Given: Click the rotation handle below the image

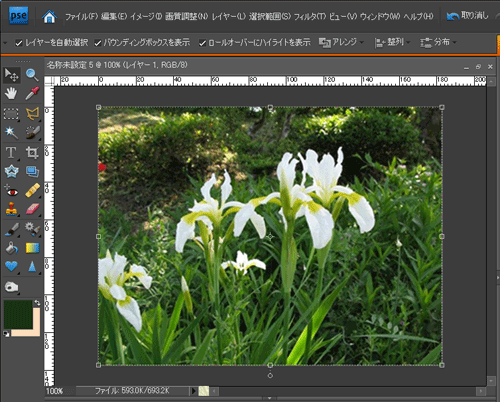Looking at the screenshot, I should [270, 376].
